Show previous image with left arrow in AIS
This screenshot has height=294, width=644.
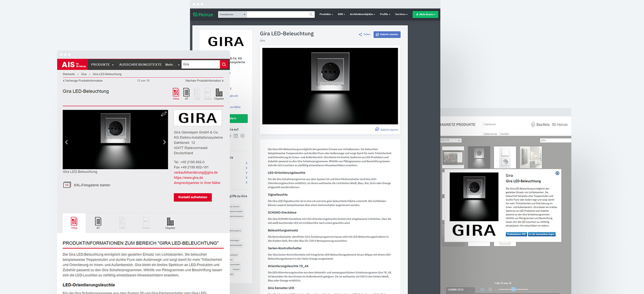pyautogui.click(x=66, y=142)
